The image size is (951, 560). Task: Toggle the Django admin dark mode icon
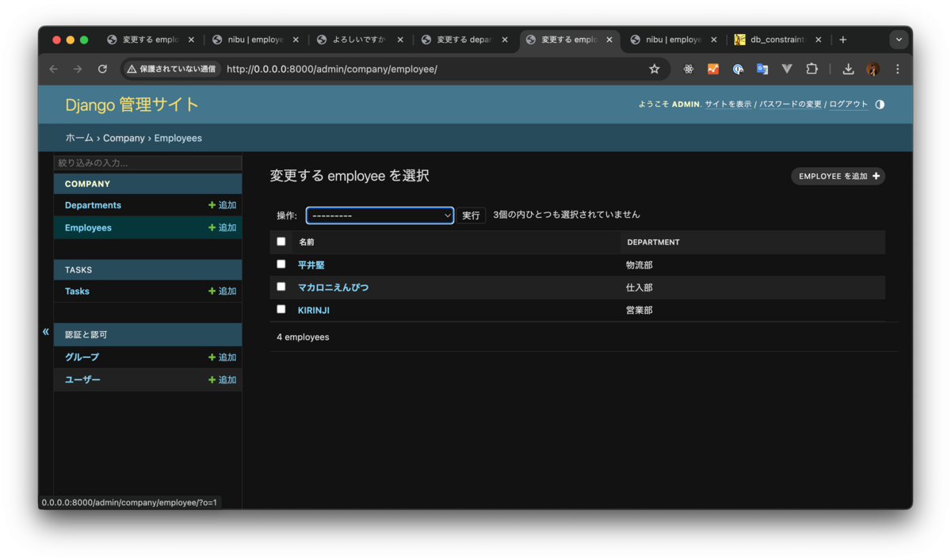click(880, 104)
